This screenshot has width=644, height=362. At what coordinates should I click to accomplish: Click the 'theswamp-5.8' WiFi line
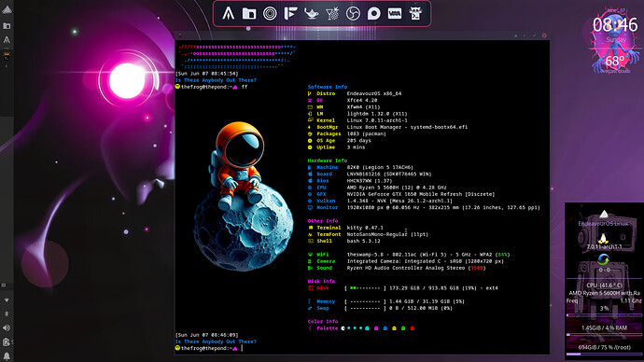(x=428, y=255)
